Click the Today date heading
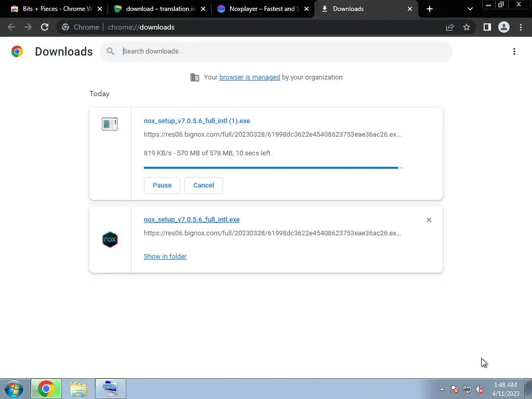 point(99,94)
